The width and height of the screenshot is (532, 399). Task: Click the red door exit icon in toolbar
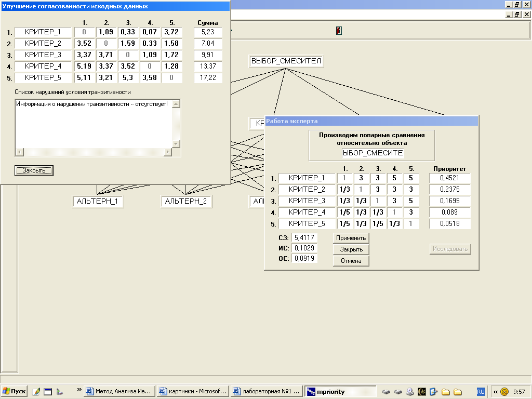[338, 31]
